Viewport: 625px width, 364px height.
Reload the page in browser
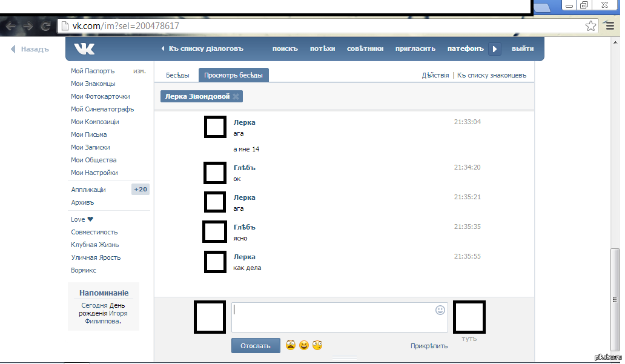[x=45, y=26]
